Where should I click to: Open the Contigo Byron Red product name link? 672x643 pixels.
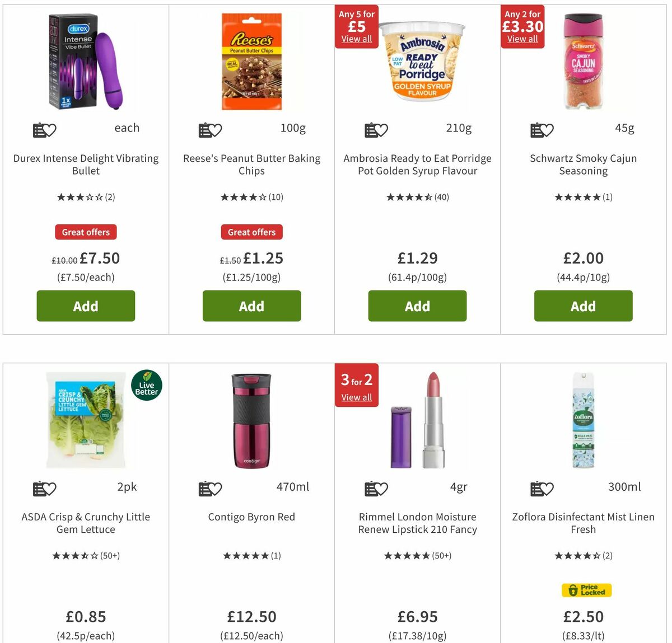pyautogui.click(x=251, y=517)
